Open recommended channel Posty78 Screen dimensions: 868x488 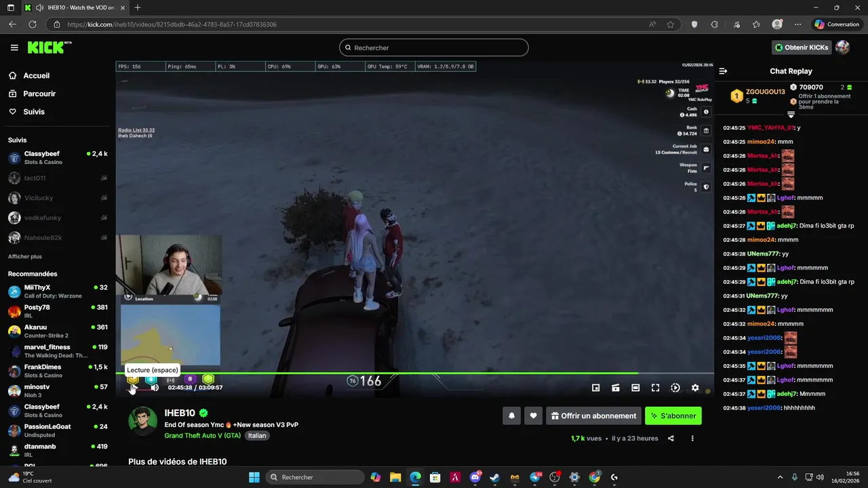coord(58,312)
